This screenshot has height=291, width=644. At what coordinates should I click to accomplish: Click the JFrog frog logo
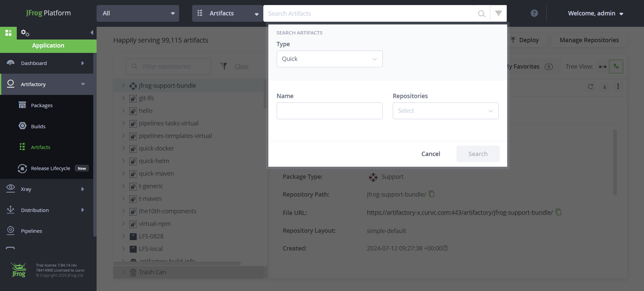[19, 270]
